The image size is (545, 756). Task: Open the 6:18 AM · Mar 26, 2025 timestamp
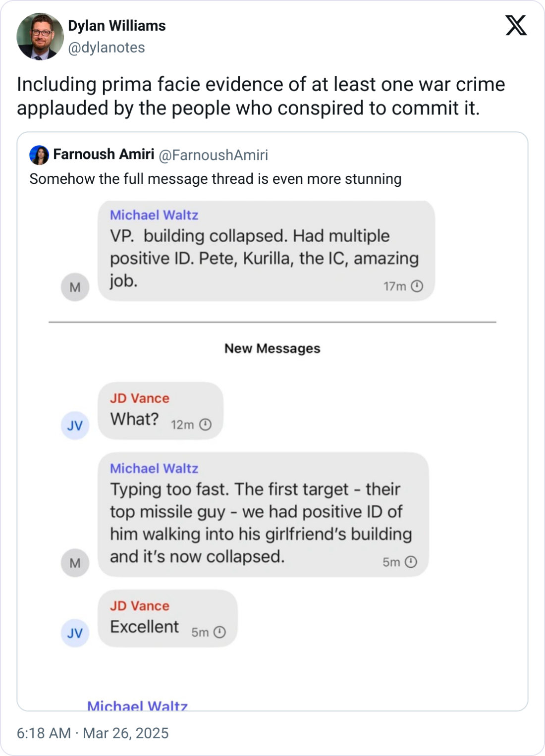93,733
